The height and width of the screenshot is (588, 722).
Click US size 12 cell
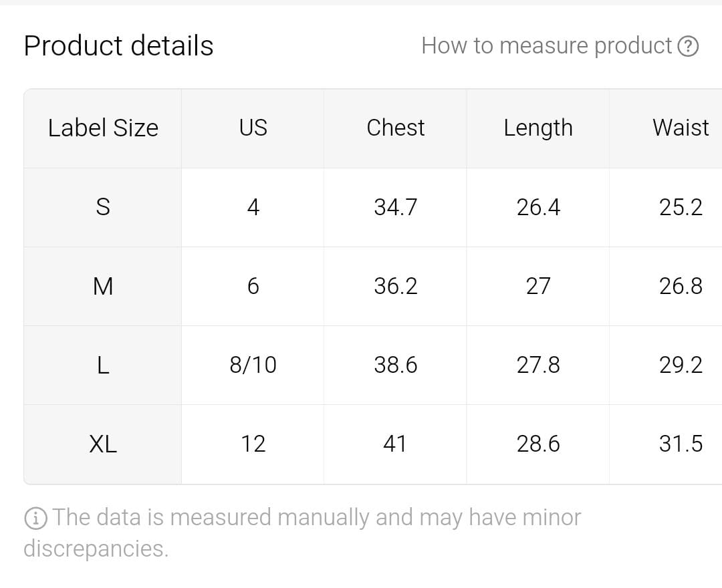(x=253, y=444)
